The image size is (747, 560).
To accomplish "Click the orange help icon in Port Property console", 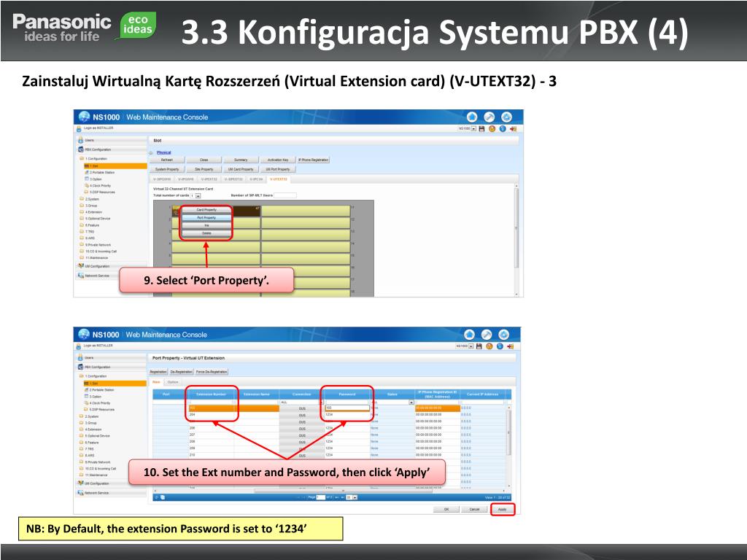I will (x=489, y=346).
